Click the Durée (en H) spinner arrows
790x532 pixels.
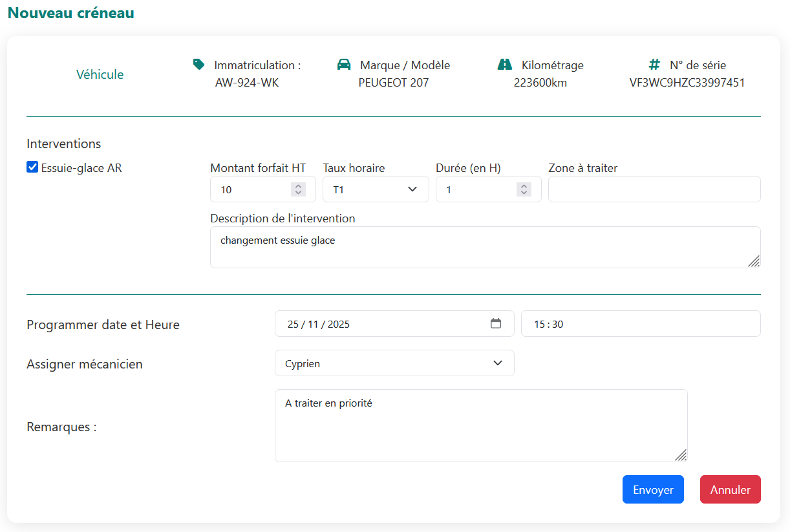click(x=524, y=189)
